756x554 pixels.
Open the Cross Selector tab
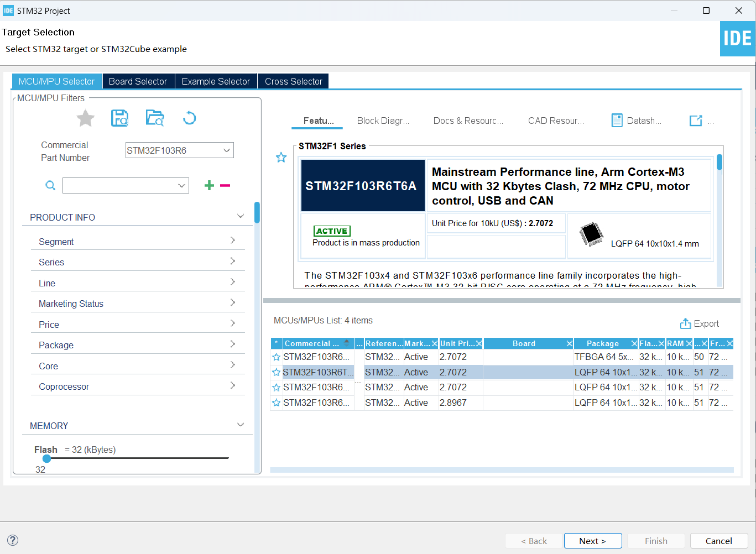pos(293,81)
